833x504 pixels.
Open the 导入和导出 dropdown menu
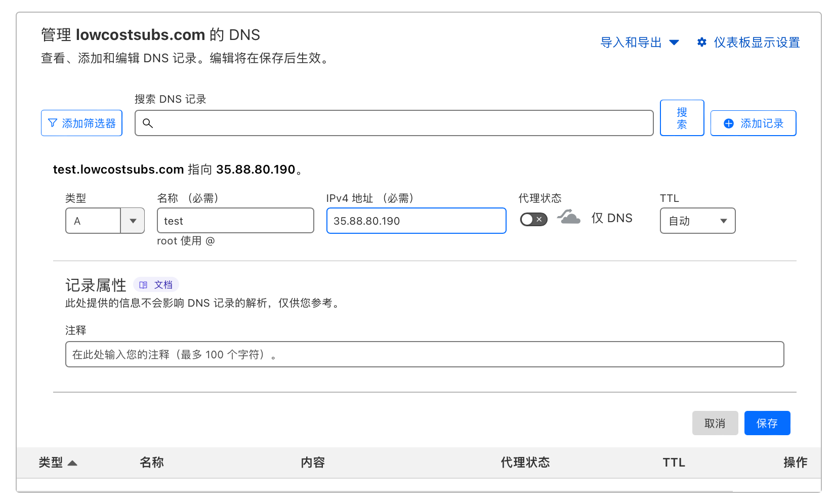tap(640, 43)
